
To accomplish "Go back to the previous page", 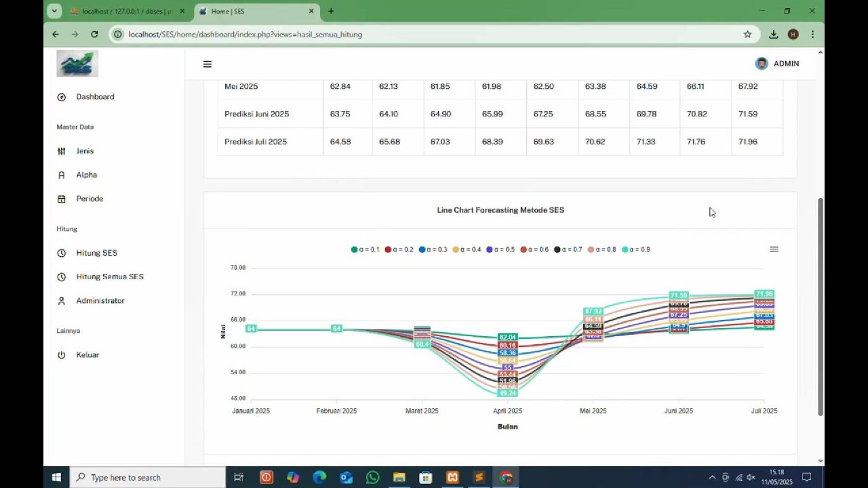I will tap(56, 34).
